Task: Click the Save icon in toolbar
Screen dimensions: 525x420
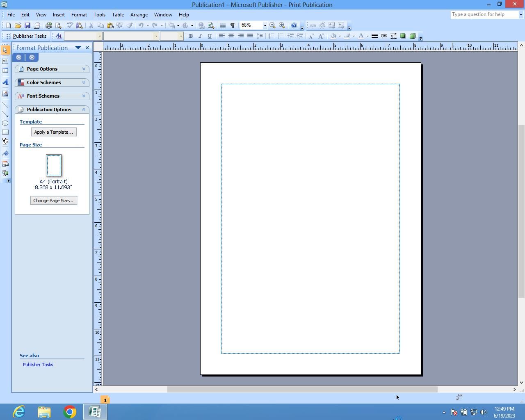Action: click(x=27, y=25)
